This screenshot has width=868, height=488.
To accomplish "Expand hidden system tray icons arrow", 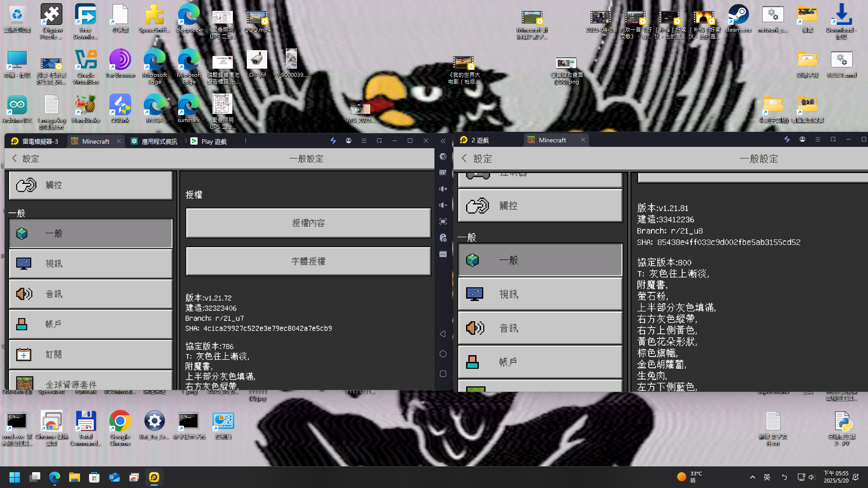I will [752, 477].
